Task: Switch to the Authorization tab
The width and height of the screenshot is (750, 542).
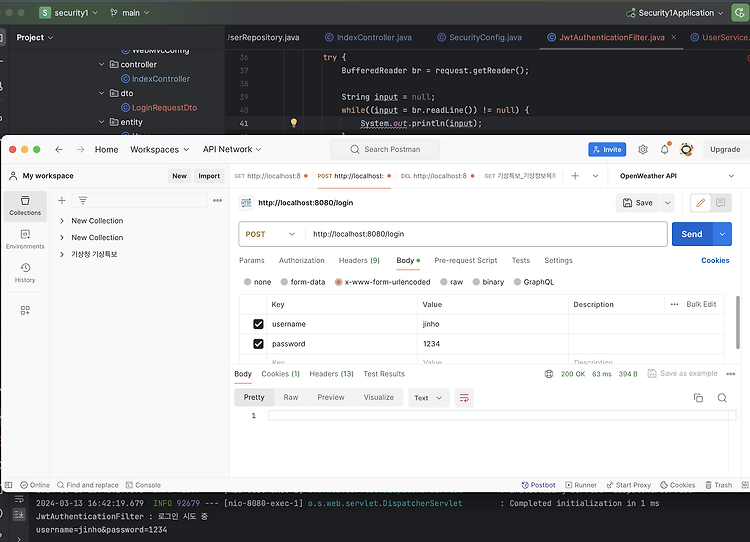Action: [x=301, y=260]
